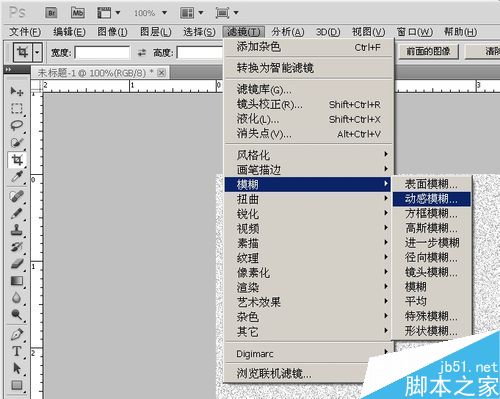
Task: Open the 图层(L) menu
Action: [x=156, y=32]
